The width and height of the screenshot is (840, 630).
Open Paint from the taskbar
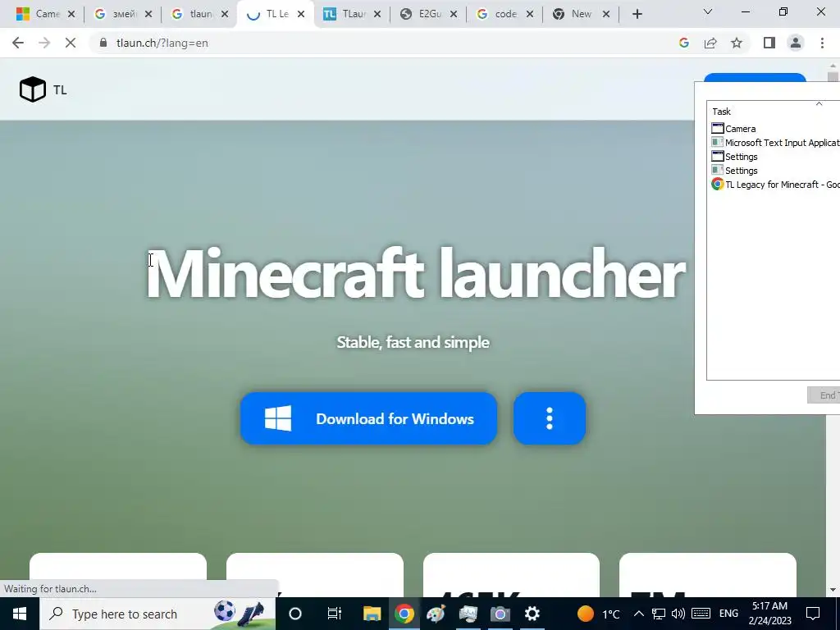click(436, 614)
